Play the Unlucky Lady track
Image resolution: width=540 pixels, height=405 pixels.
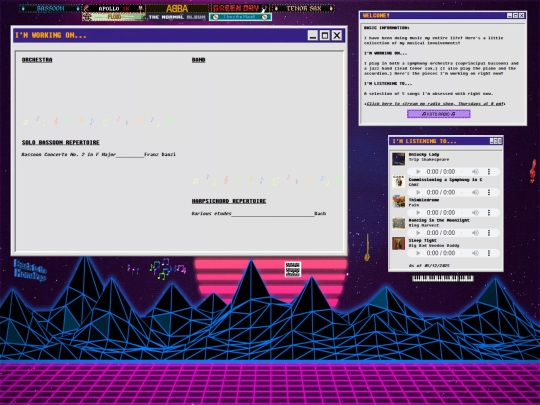[x=418, y=172]
